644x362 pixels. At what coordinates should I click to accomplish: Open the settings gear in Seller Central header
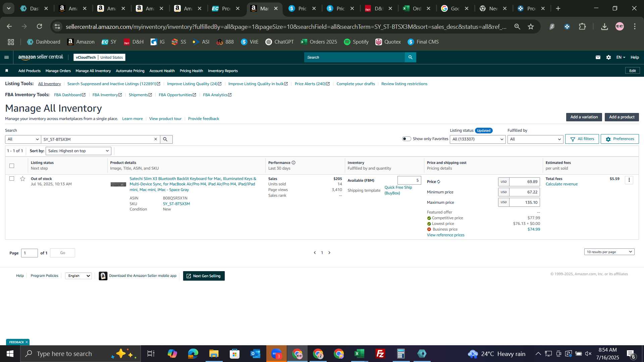608,57
